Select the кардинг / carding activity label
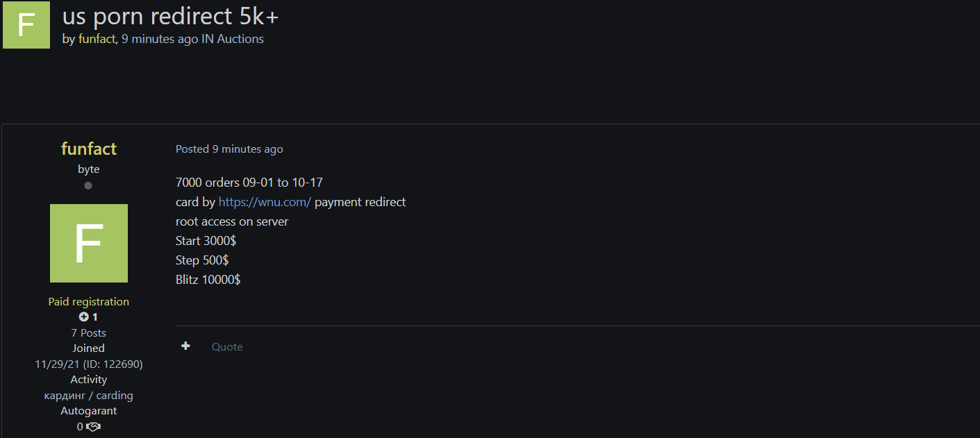980x438 pixels. click(x=89, y=396)
